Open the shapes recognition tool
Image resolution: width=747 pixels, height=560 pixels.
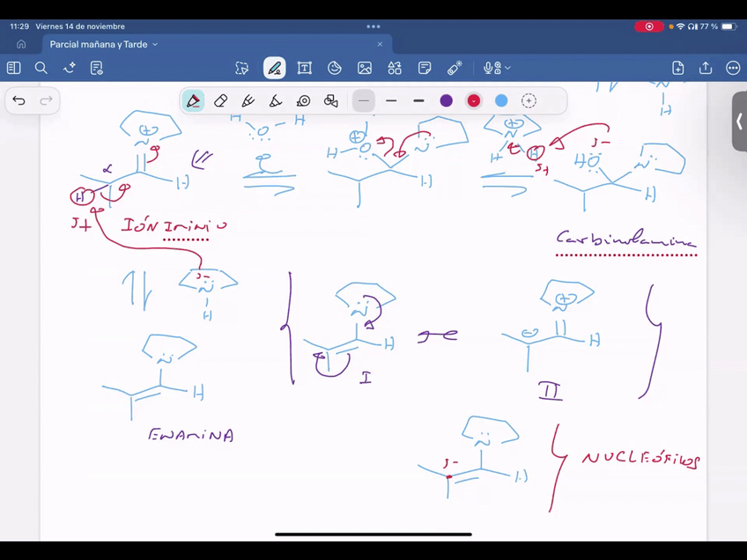[x=331, y=101]
